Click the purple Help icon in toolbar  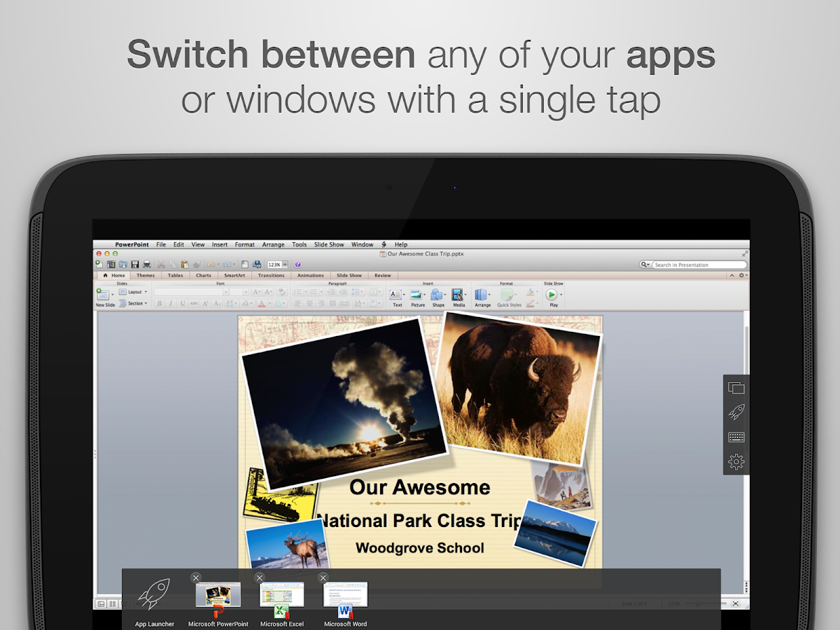pyautogui.click(x=297, y=265)
